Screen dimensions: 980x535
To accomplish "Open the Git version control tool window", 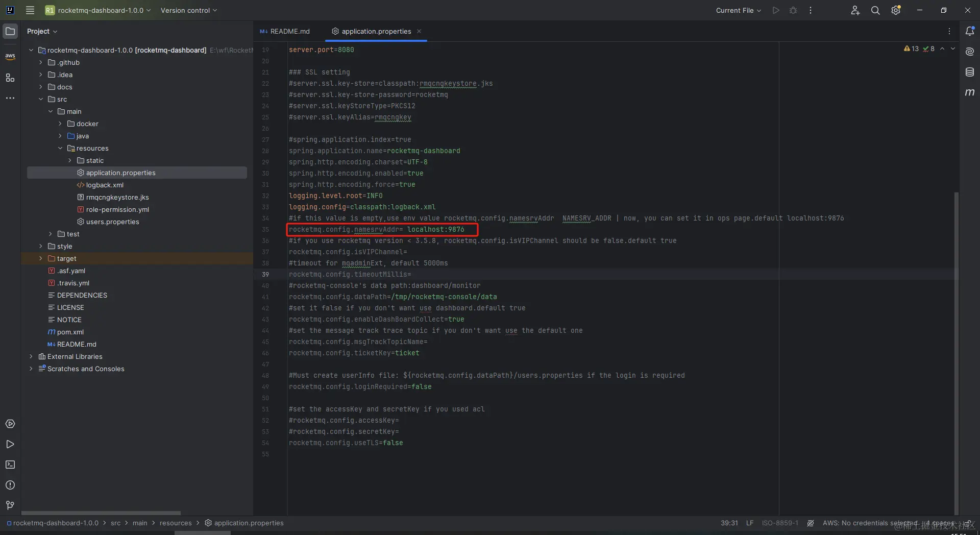I will [x=10, y=505].
